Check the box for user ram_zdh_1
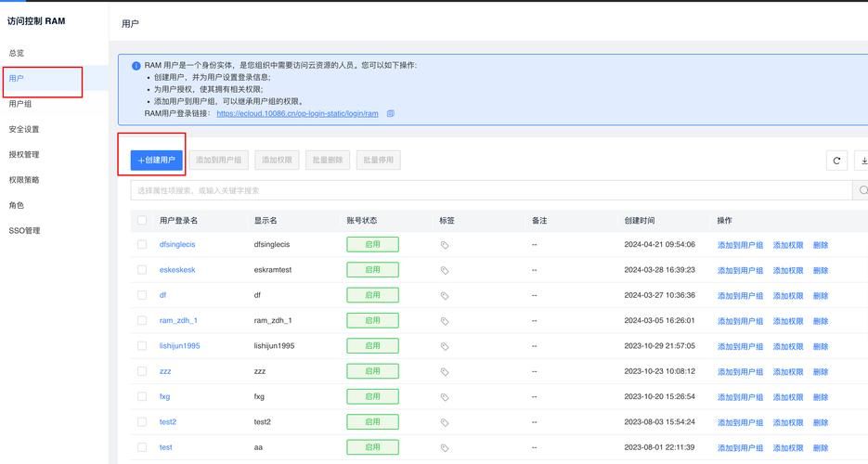Screen dimensions: 868x464 [142, 320]
